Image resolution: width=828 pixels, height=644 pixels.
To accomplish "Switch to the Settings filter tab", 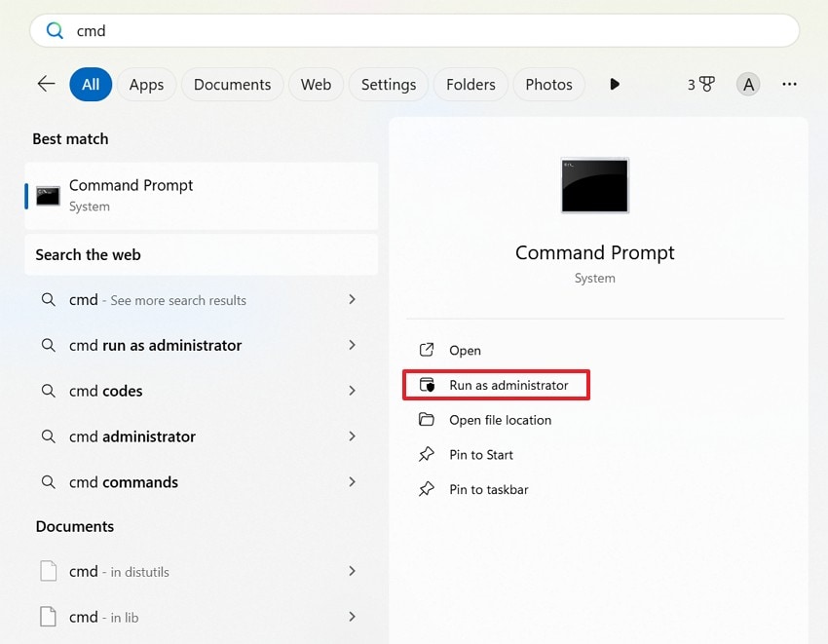I will (388, 84).
